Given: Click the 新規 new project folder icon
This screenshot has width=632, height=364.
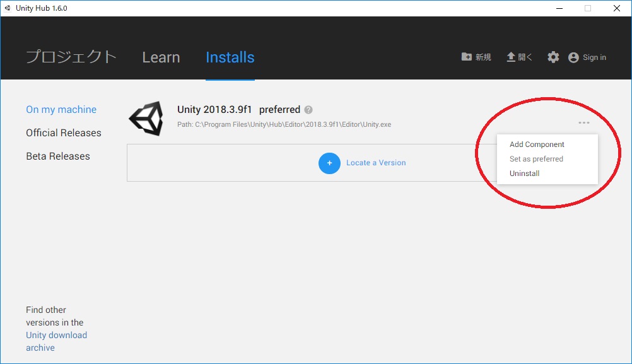Looking at the screenshot, I should pos(466,57).
